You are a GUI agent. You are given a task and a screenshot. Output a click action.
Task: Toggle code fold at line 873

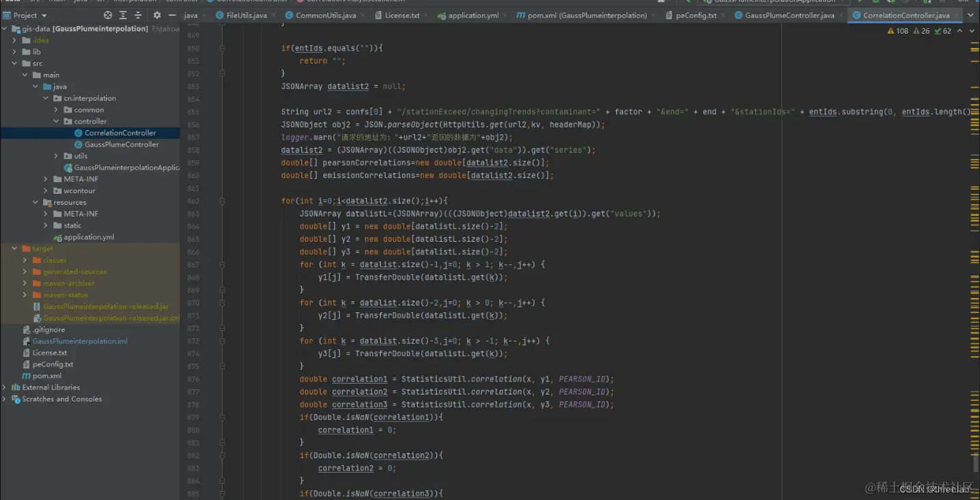223,340
